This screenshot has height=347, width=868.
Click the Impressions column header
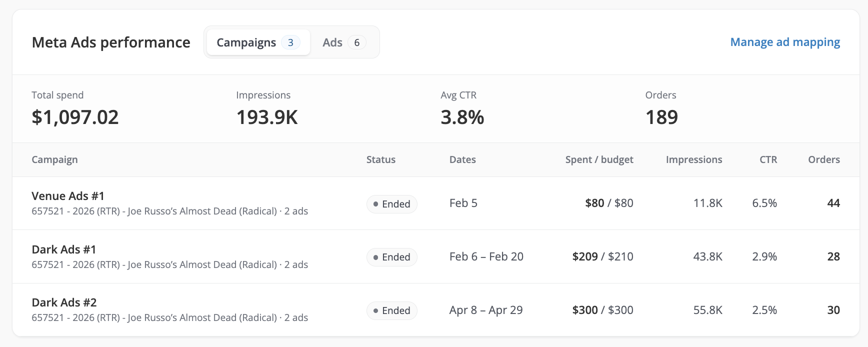pyautogui.click(x=694, y=159)
